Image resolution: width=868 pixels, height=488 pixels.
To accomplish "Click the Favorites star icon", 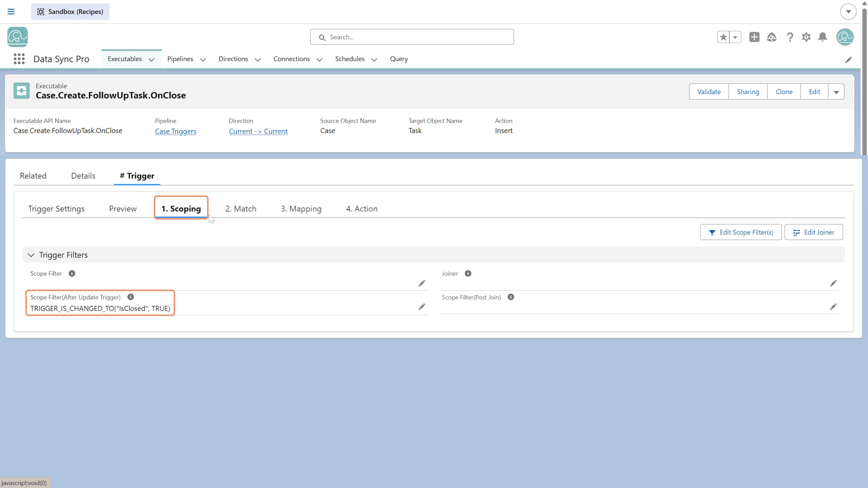I will (x=723, y=37).
